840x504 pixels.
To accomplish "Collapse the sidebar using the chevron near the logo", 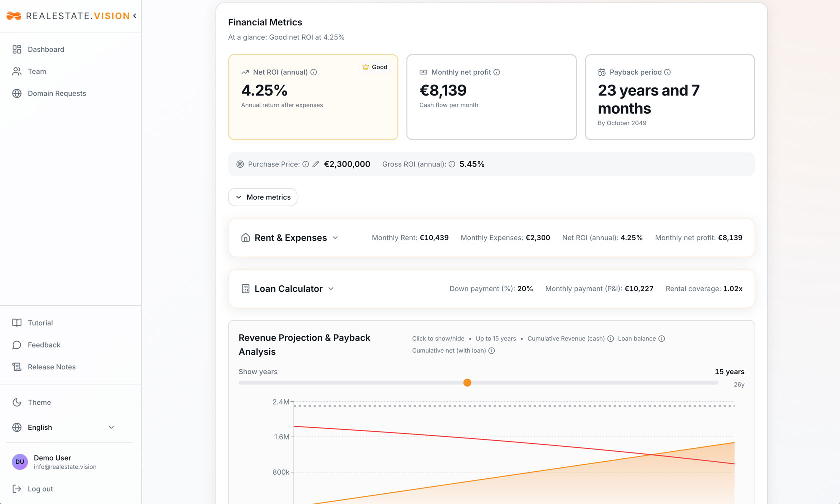I will (135, 15).
